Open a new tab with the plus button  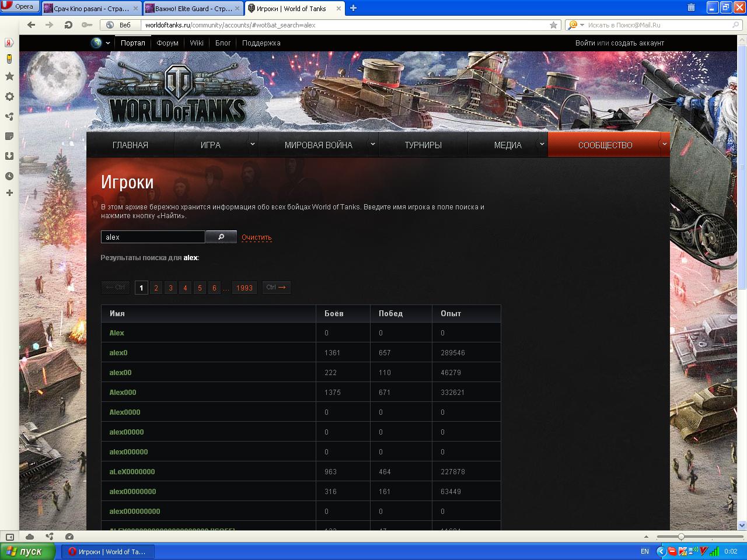tap(353, 8)
